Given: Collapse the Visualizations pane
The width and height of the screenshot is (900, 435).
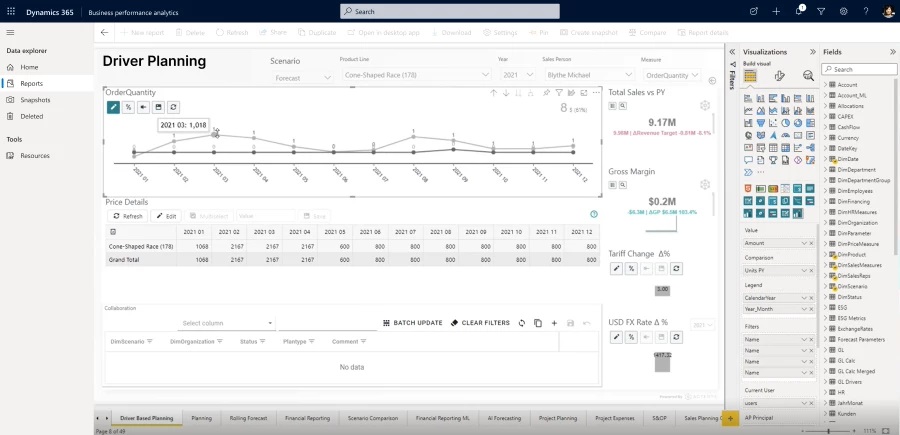Looking at the screenshot, I should tap(734, 52).
